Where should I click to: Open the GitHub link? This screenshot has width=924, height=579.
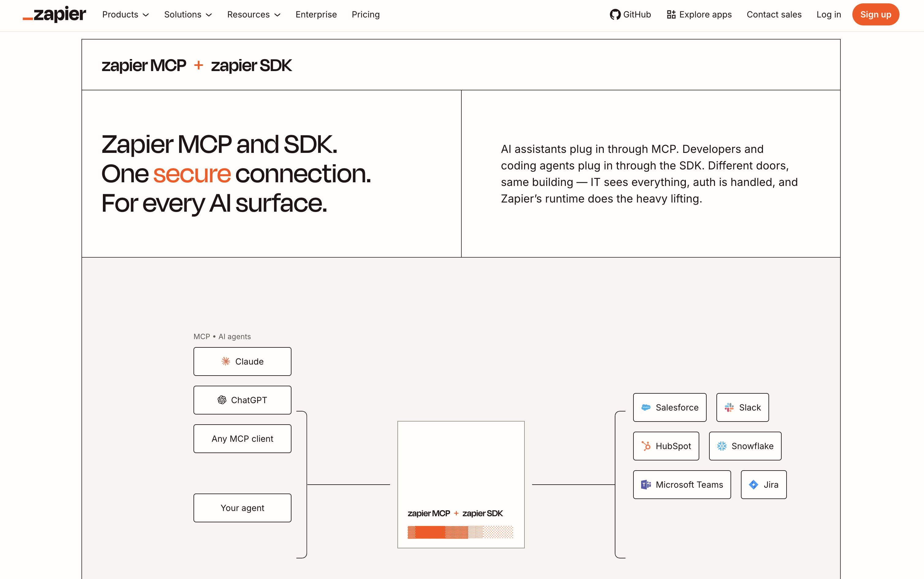[x=630, y=15]
